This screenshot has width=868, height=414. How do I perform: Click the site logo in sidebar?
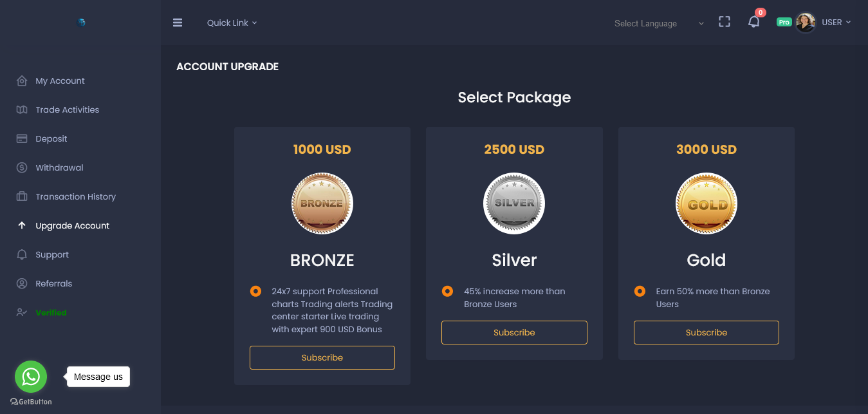(x=81, y=23)
